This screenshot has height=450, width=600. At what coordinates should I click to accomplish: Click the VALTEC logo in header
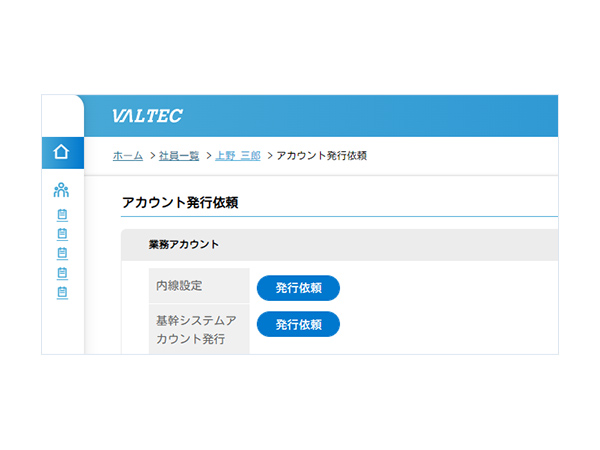pyautogui.click(x=147, y=116)
